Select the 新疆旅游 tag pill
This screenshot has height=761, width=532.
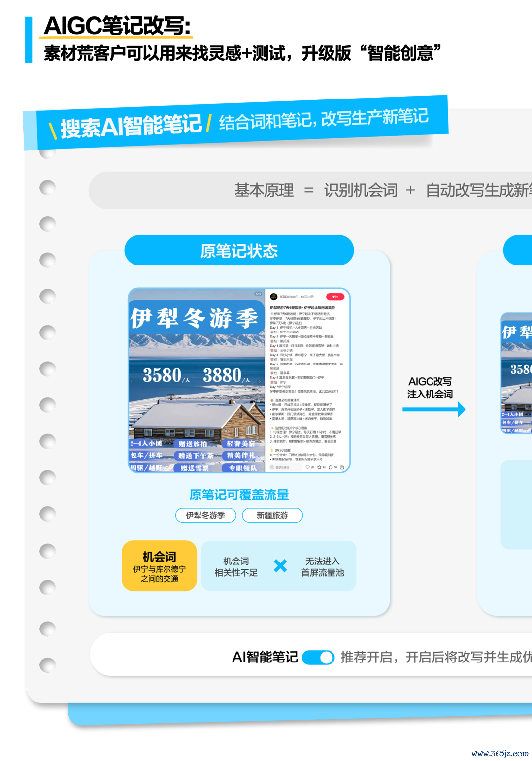[272, 515]
